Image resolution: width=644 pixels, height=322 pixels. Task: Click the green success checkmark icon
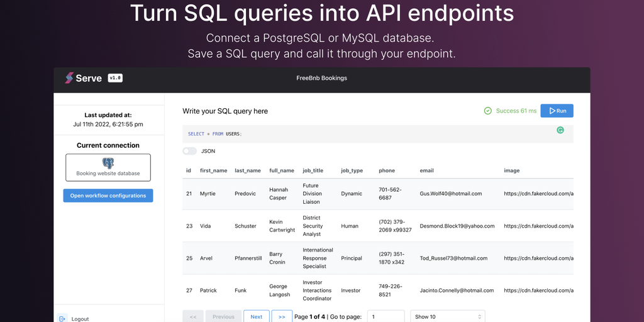click(x=488, y=111)
